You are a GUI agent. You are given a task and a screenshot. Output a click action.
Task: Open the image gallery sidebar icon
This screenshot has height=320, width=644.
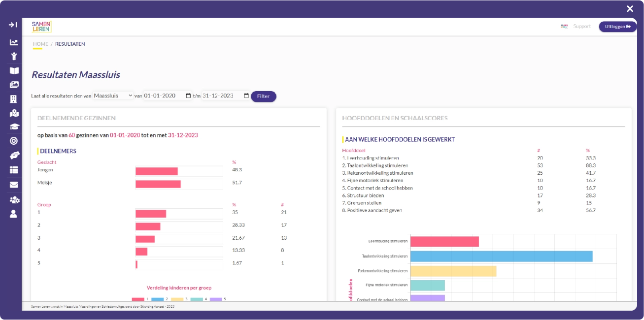14,85
